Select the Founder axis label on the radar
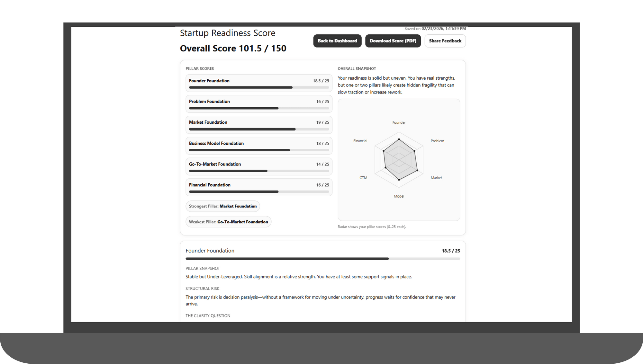The width and height of the screenshot is (643, 364). (399, 122)
